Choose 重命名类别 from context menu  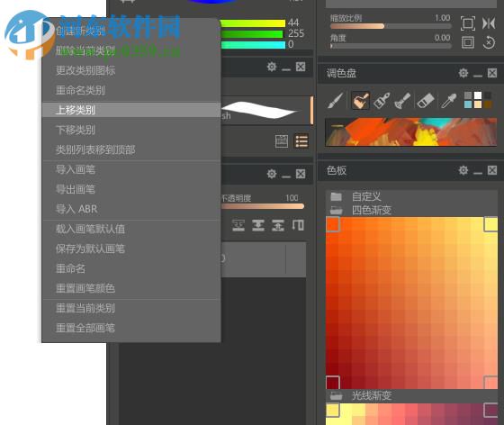pyautogui.click(x=131, y=90)
